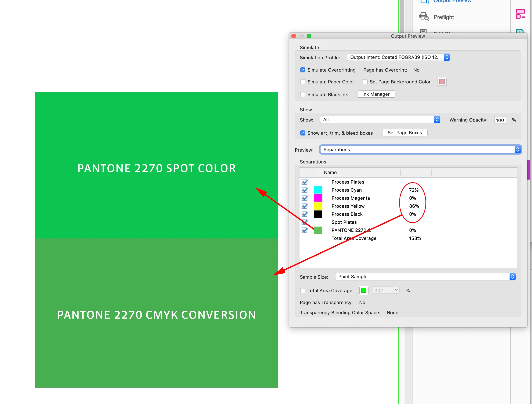Toggle Process Yellow plate visibility checkmark
The image size is (532, 404).
tap(305, 206)
